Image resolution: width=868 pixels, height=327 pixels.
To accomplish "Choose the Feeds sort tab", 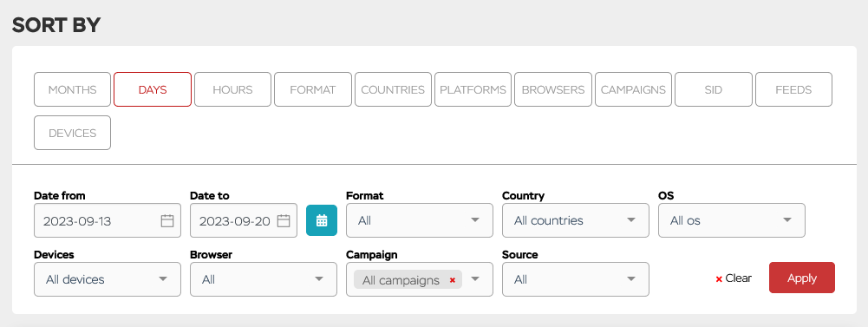I will (793, 89).
